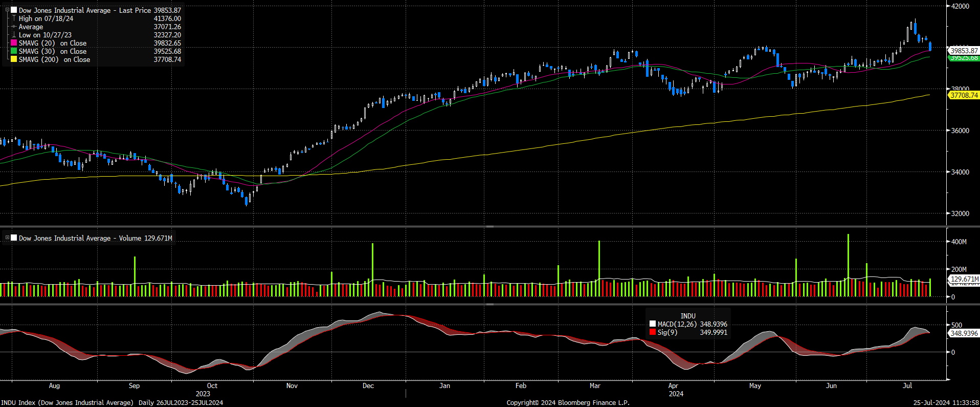Click the last price value 39853.87 in legend
Image resolution: width=980 pixels, height=407 pixels.
167,10
